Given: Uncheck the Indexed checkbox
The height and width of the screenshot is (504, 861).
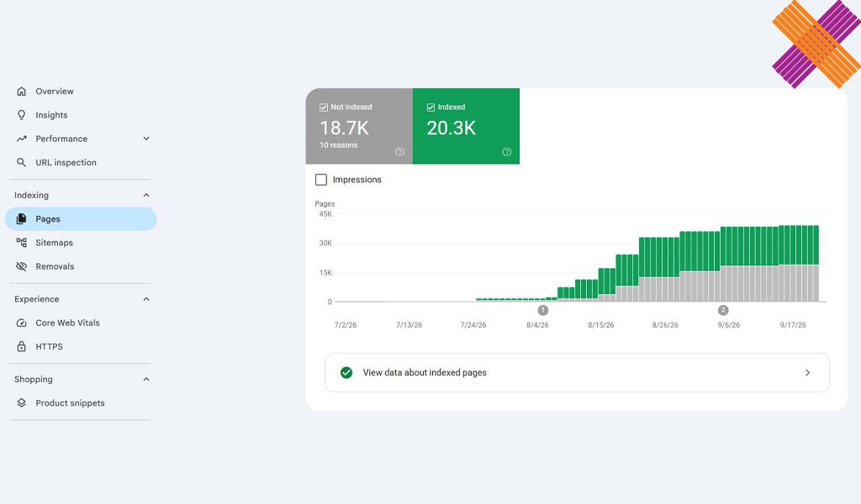Looking at the screenshot, I should (x=430, y=108).
